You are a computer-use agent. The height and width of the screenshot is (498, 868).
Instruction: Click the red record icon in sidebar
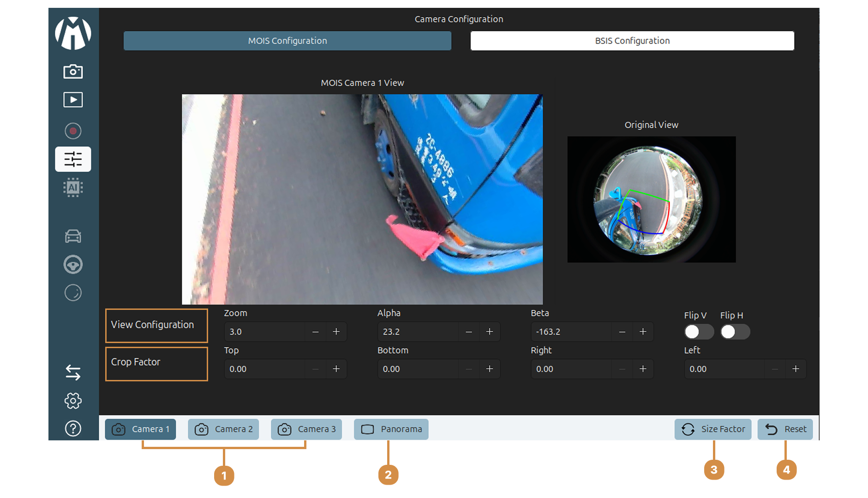click(73, 131)
